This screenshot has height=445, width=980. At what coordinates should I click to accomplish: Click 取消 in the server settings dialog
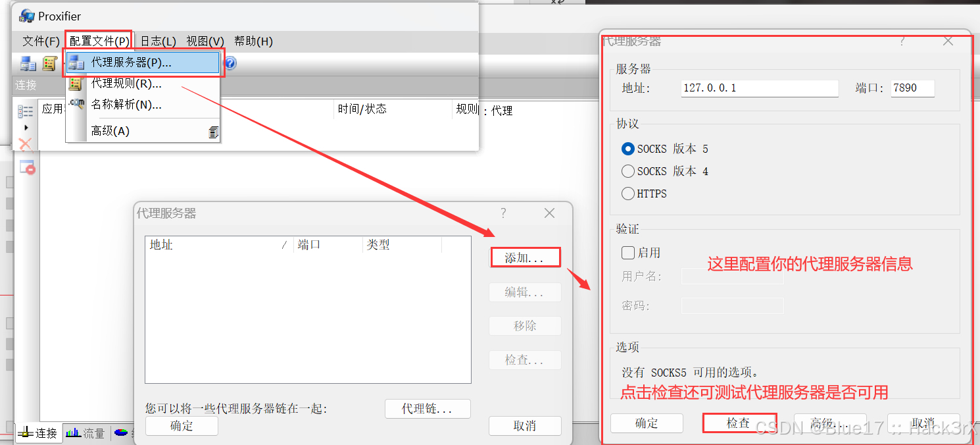tap(923, 423)
